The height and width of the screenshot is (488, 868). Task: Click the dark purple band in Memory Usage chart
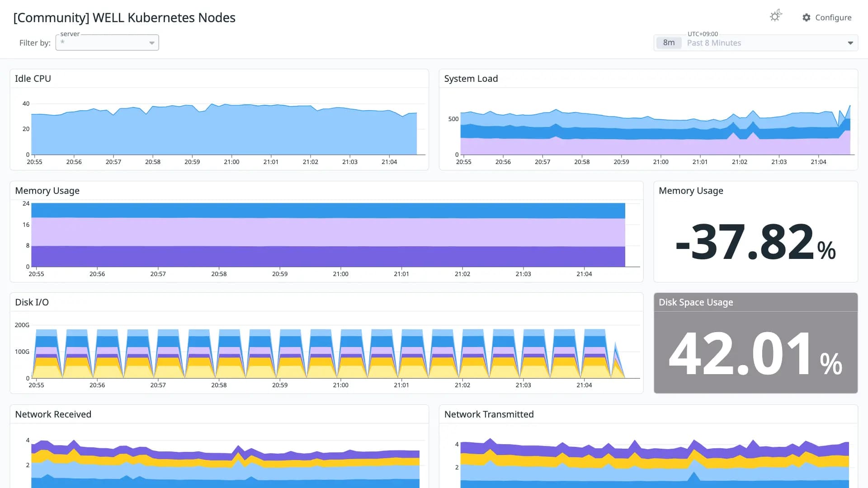tap(328, 256)
